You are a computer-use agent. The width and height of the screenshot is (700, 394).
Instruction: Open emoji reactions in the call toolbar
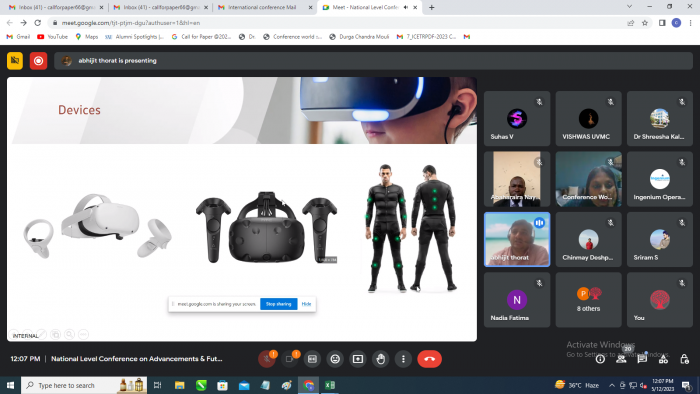point(335,359)
